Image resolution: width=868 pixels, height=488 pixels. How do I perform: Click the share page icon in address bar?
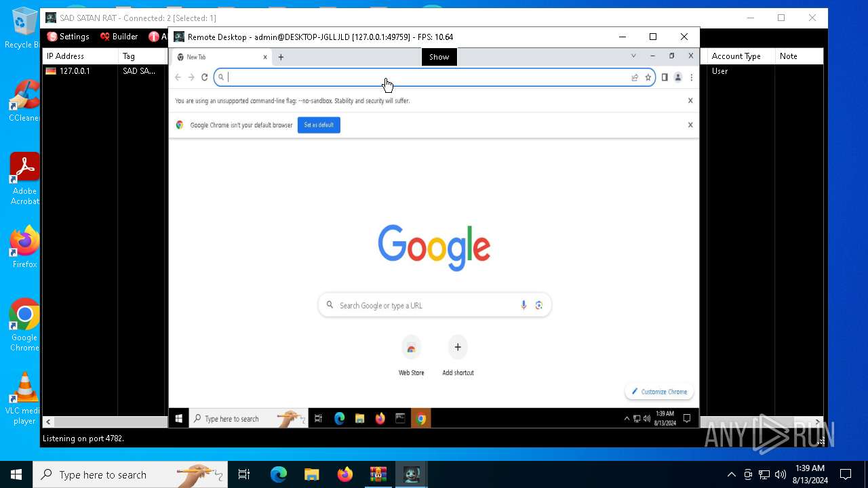click(635, 77)
